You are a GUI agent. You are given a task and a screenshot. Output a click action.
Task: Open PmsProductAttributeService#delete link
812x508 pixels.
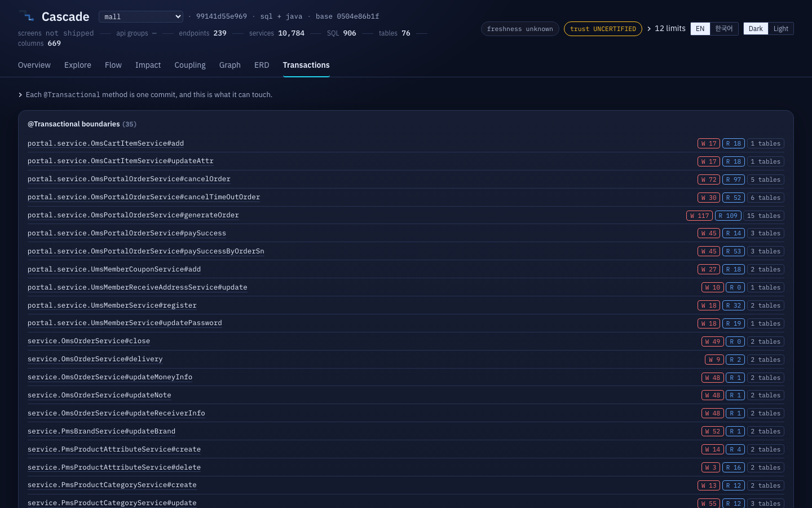[x=114, y=467]
